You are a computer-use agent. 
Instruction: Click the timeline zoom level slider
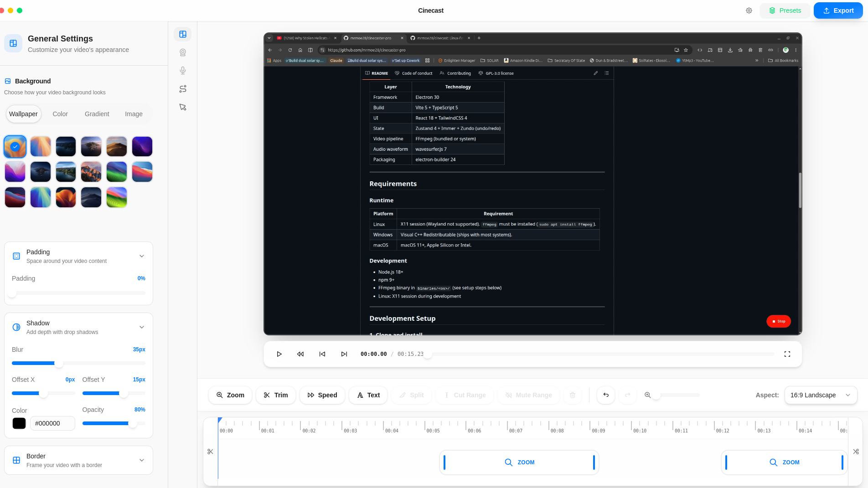677,395
